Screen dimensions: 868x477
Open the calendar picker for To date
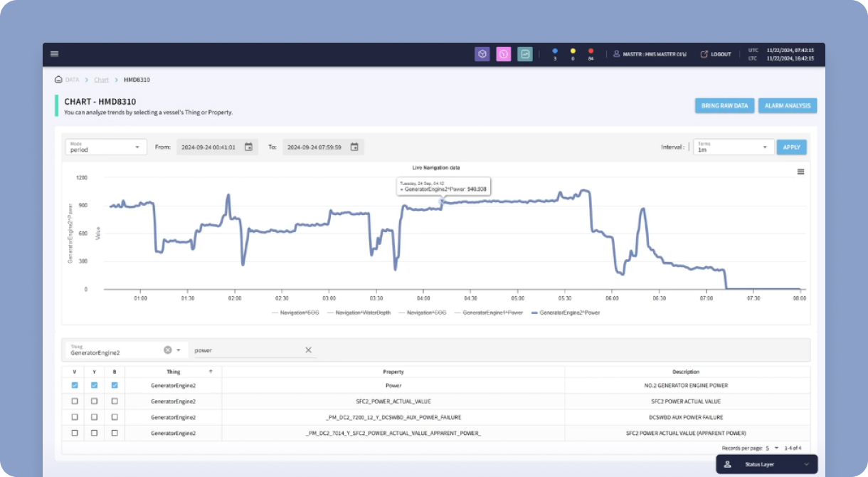pyautogui.click(x=354, y=147)
